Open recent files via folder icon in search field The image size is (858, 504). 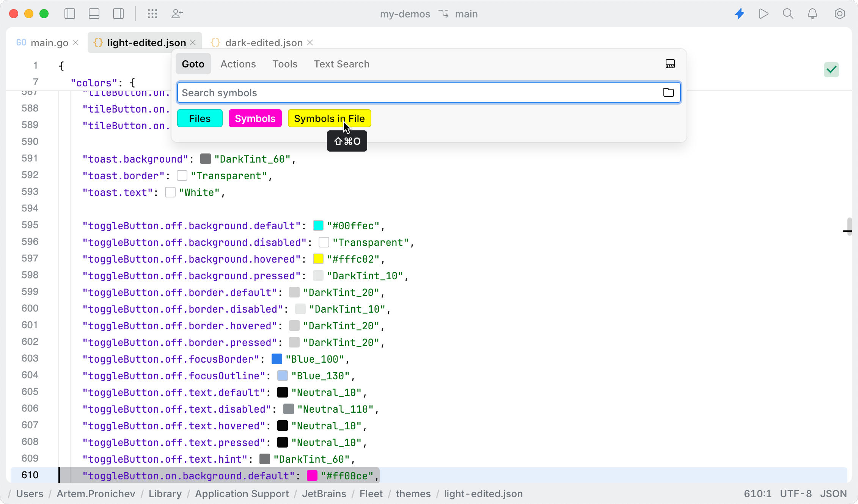pyautogui.click(x=669, y=92)
